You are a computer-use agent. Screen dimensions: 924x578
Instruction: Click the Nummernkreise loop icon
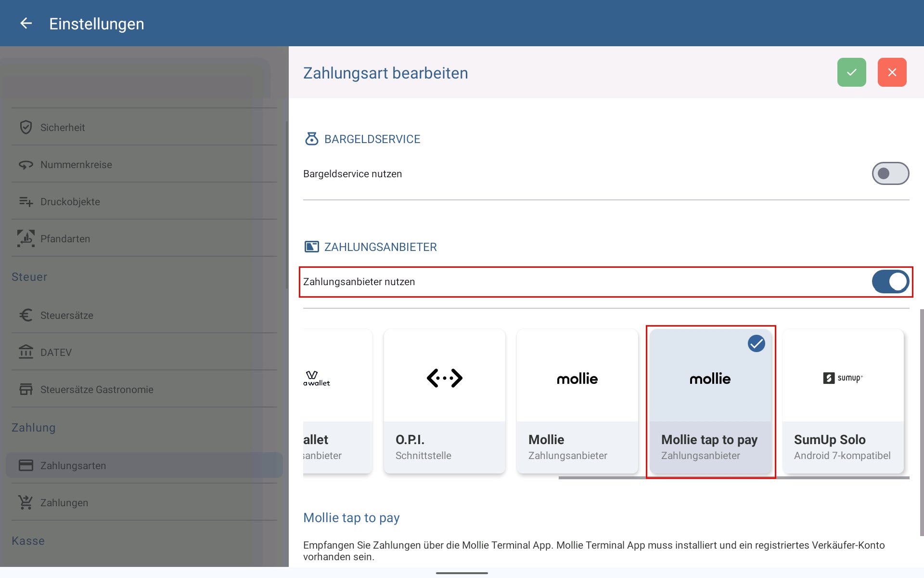26,165
